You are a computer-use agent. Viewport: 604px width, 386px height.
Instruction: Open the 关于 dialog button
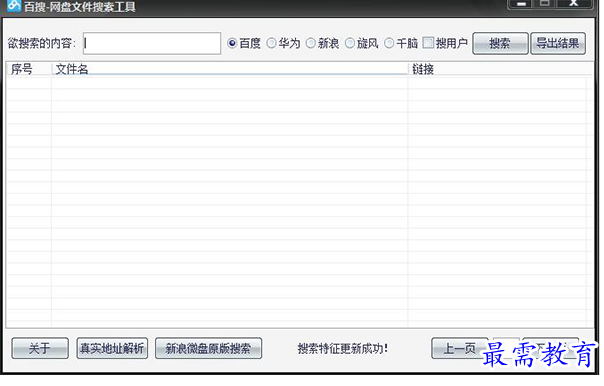coord(40,348)
